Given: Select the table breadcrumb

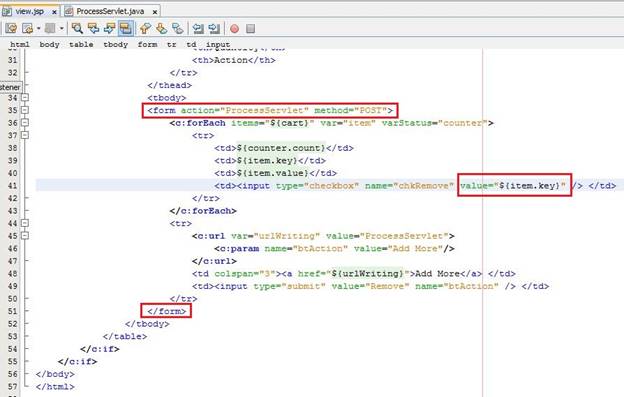Looking at the screenshot, I should coord(81,44).
